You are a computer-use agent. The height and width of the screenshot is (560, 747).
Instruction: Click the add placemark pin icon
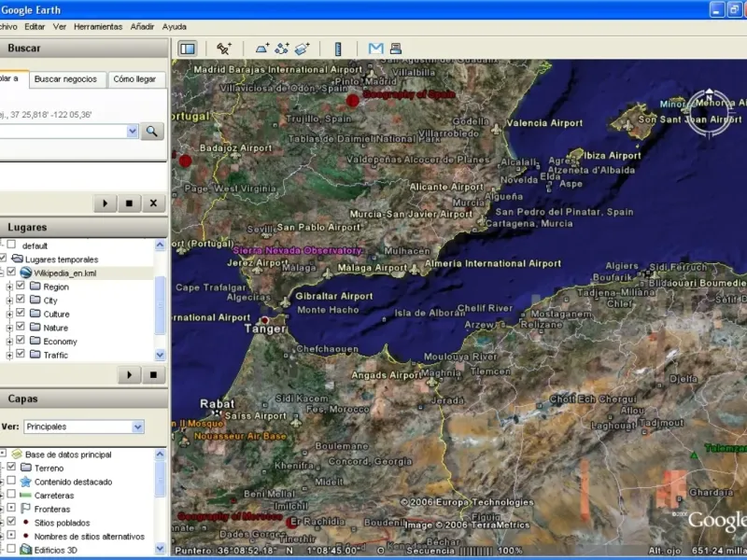coord(224,49)
